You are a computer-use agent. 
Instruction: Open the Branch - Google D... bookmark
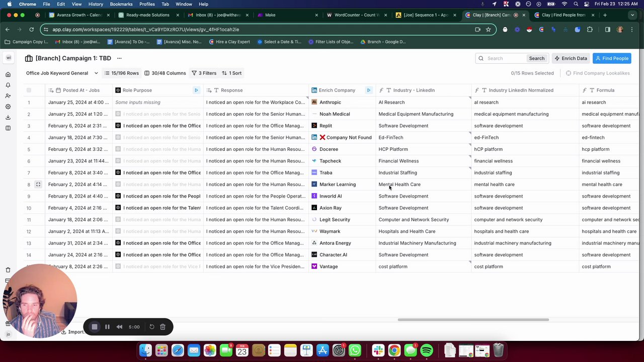(382, 42)
